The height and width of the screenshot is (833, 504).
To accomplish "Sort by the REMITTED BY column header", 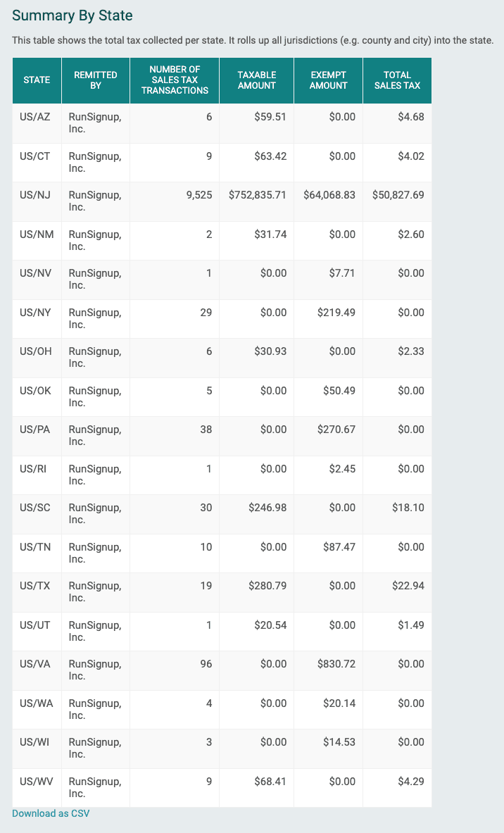I will [x=95, y=80].
